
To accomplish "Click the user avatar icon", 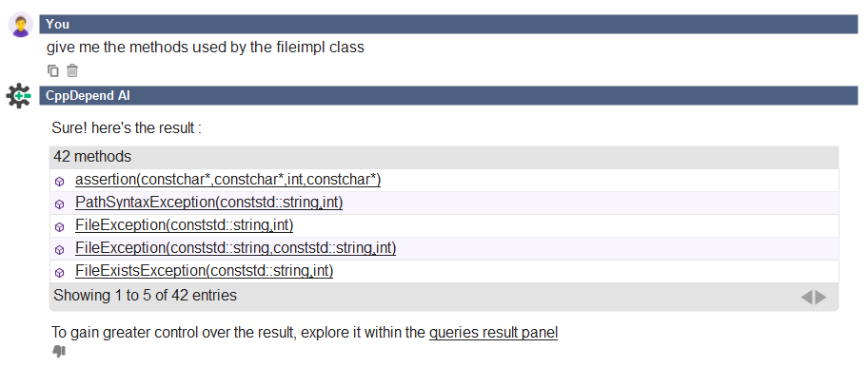I will click(x=21, y=25).
